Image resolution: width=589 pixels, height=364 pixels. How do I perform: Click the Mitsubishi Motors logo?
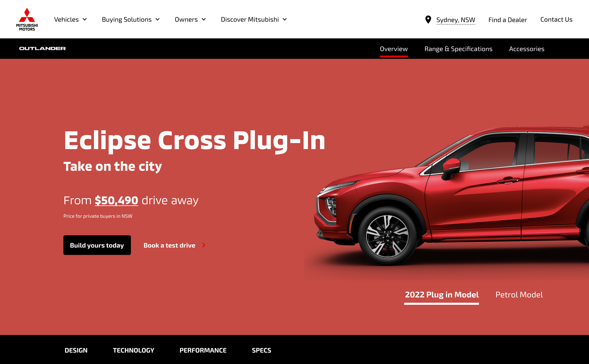27,19
